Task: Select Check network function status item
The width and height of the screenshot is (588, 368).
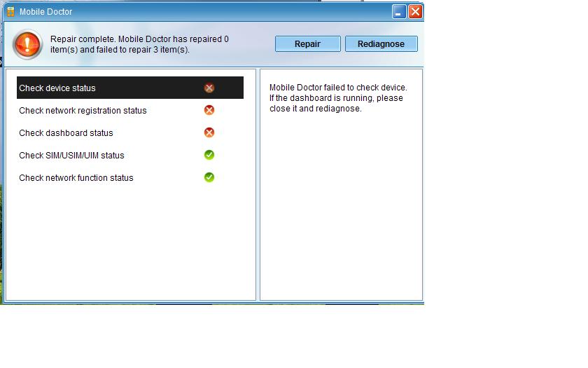Action: [x=76, y=177]
